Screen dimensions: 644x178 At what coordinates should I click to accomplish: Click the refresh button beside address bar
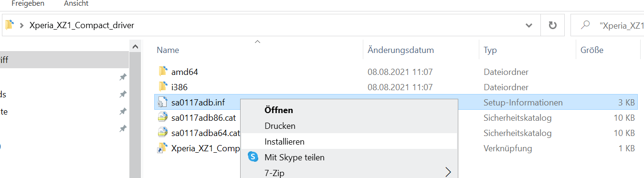(x=553, y=25)
